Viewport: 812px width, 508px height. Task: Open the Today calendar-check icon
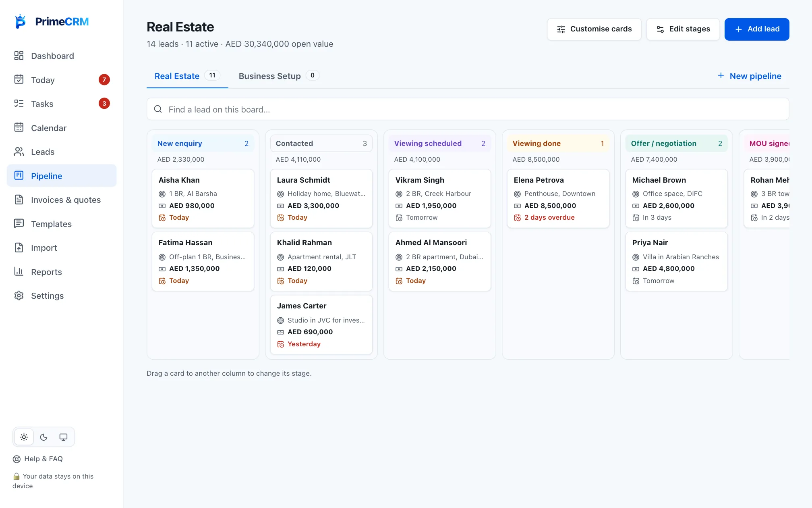[19, 80]
